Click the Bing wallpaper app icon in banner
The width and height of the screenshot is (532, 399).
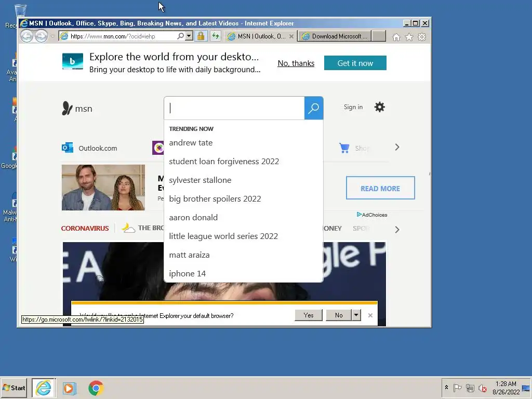73,61
